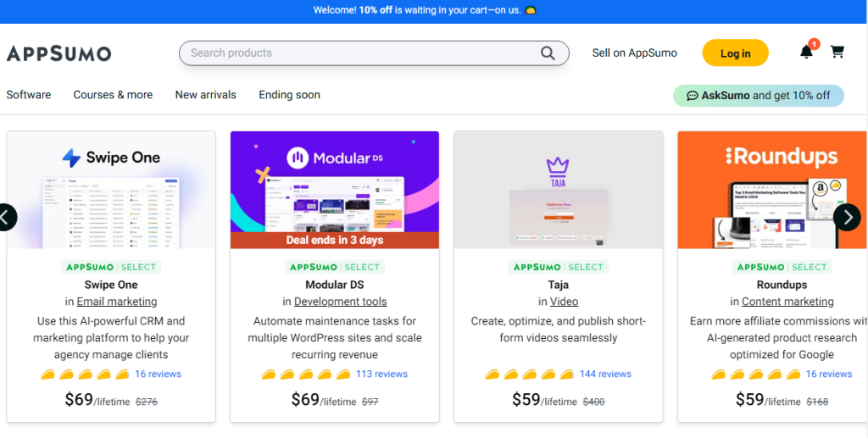Open the Swipe One product thumbnail
The height and width of the screenshot is (438, 868).
pyautogui.click(x=111, y=190)
